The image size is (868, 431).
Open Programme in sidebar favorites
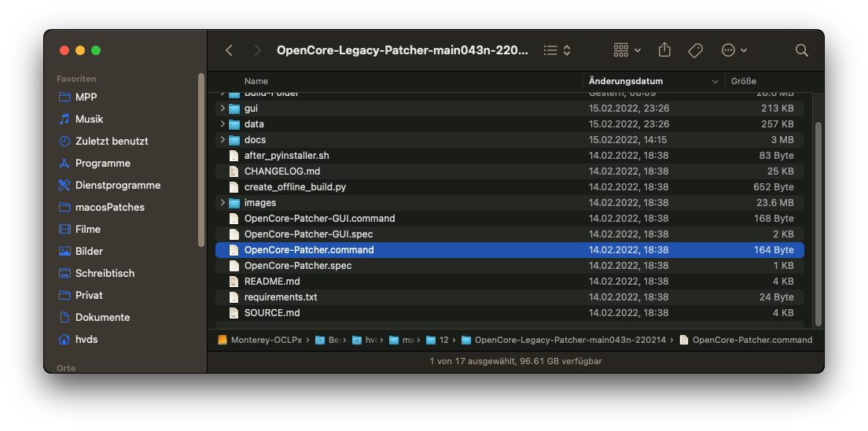tap(102, 163)
